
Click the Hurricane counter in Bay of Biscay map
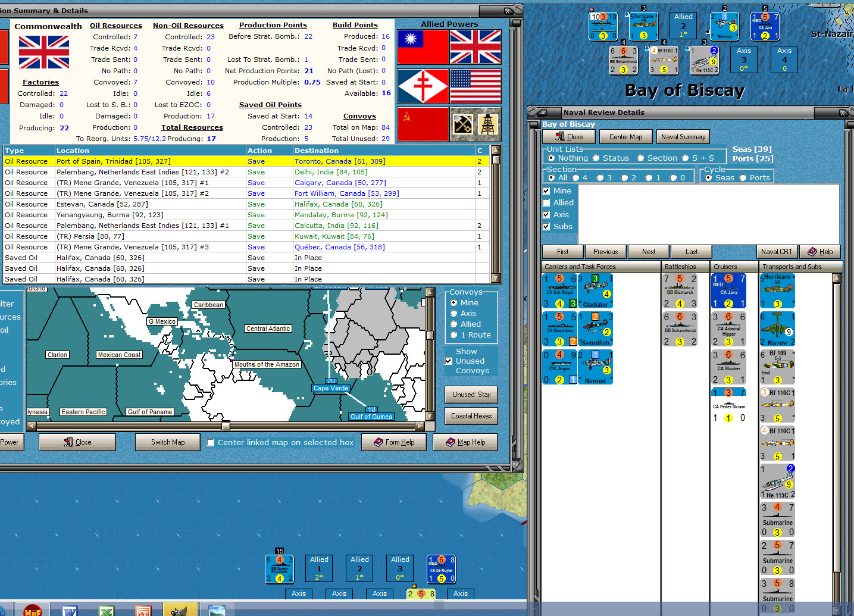tap(644, 26)
